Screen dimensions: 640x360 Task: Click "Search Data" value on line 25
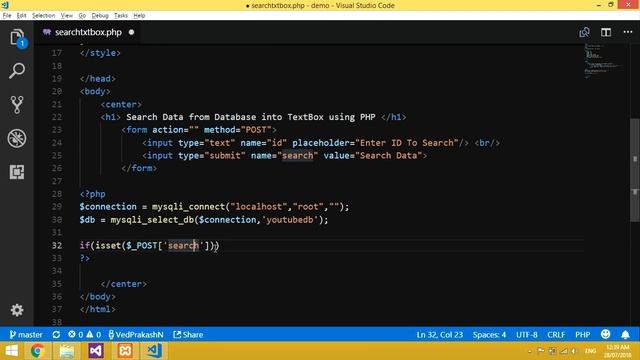(x=389, y=156)
